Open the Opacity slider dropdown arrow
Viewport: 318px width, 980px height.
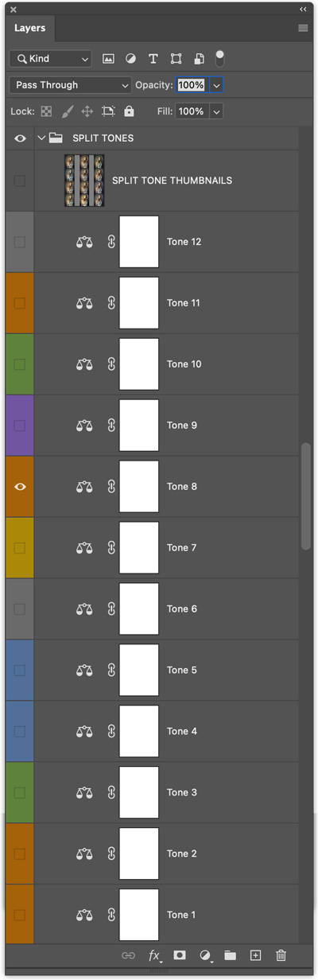tap(215, 85)
